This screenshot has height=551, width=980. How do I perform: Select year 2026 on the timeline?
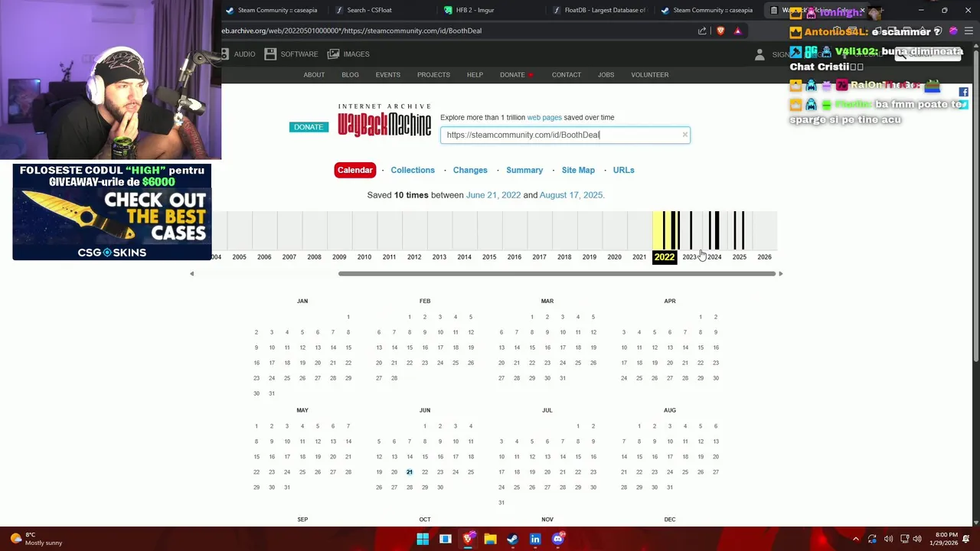coord(764,257)
